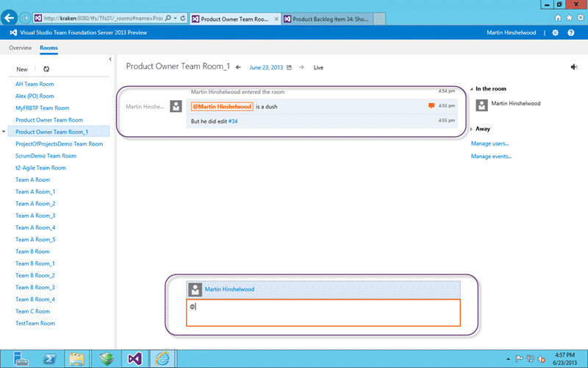The height and width of the screenshot is (368, 588).
Task: Open Team B Room
Action: click(x=32, y=252)
